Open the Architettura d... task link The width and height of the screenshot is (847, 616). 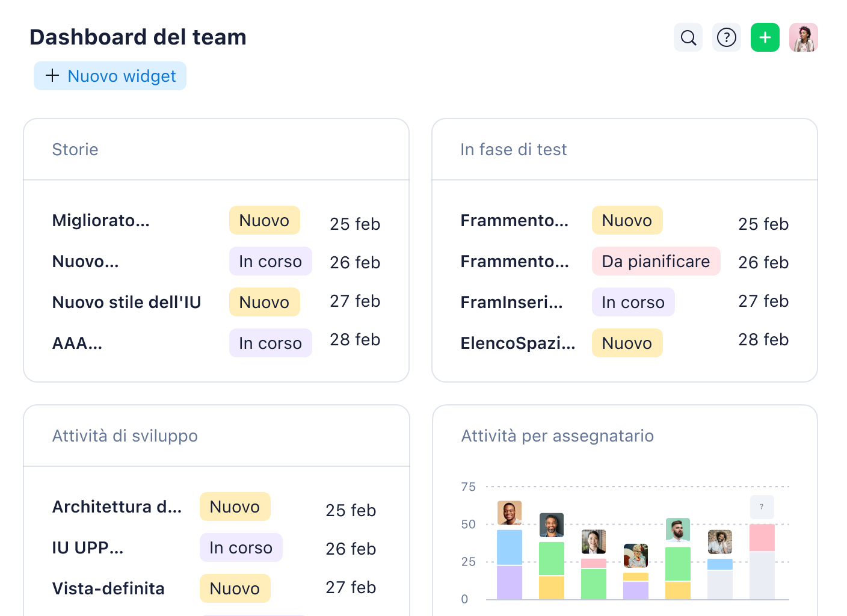[x=116, y=507]
